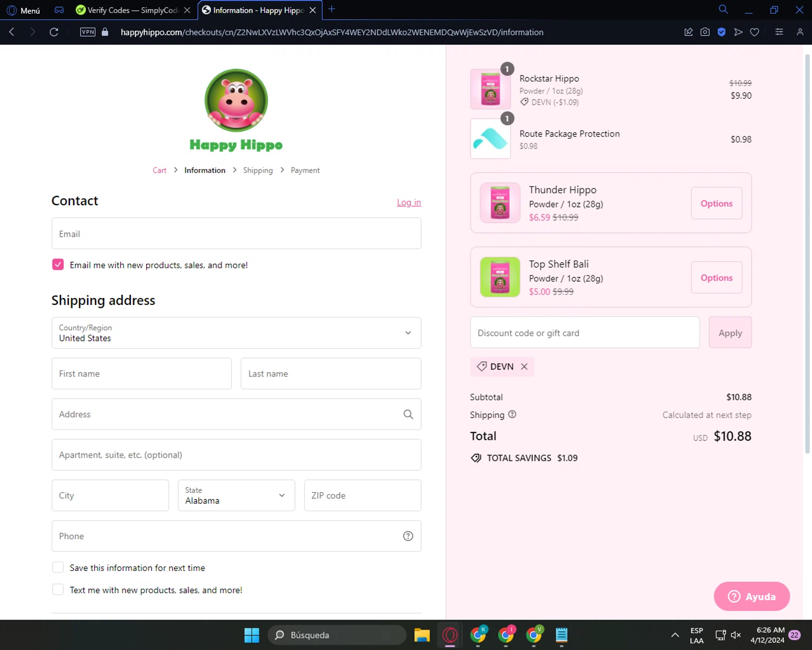Click the Address input field

(x=237, y=414)
